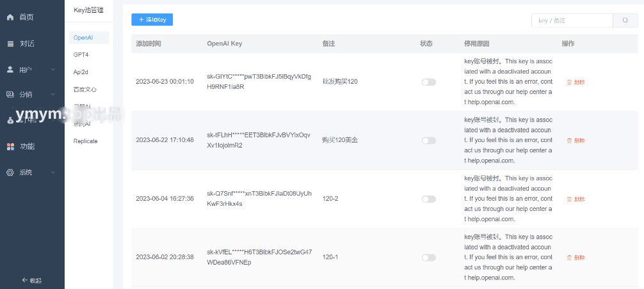Viewport: 644px width, 289px height.
Task: Select the OpenAI key pool tab
Action: tap(89, 38)
